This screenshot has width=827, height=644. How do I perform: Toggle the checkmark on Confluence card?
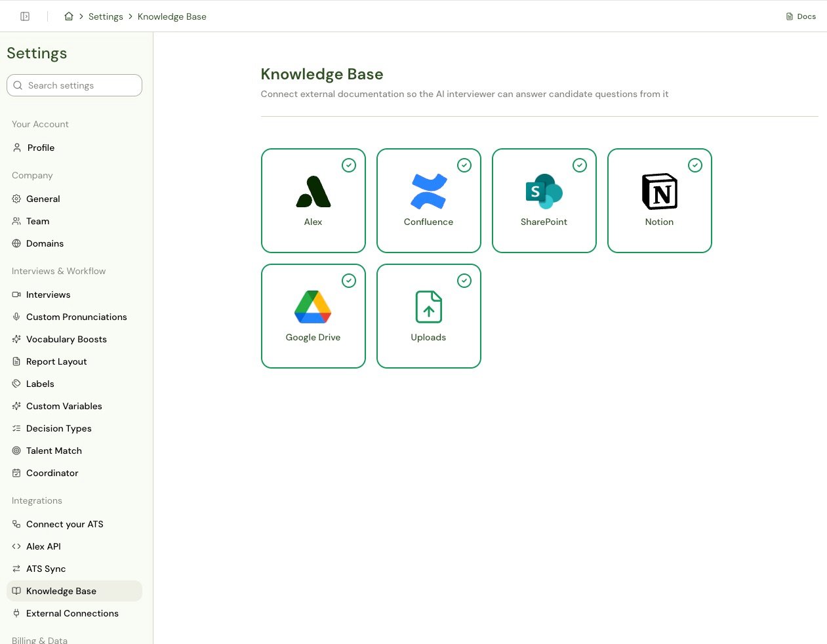pyautogui.click(x=464, y=165)
